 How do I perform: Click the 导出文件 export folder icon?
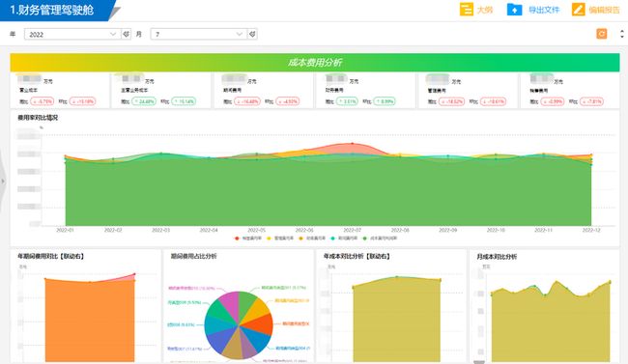(514, 10)
